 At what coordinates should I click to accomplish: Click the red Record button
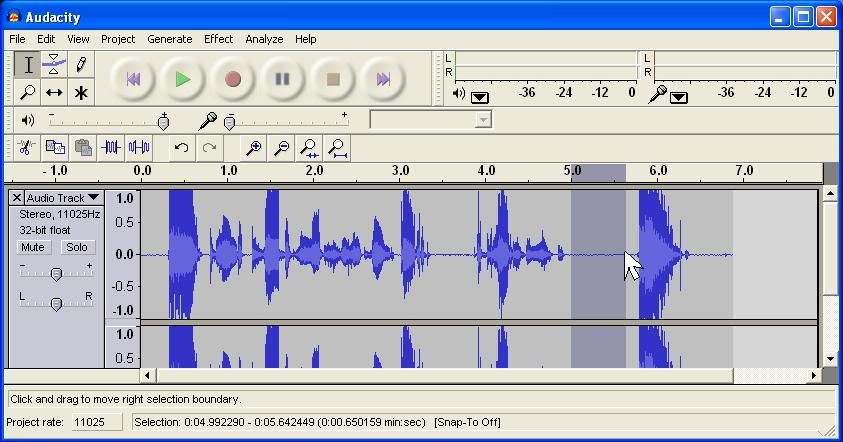click(233, 80)
